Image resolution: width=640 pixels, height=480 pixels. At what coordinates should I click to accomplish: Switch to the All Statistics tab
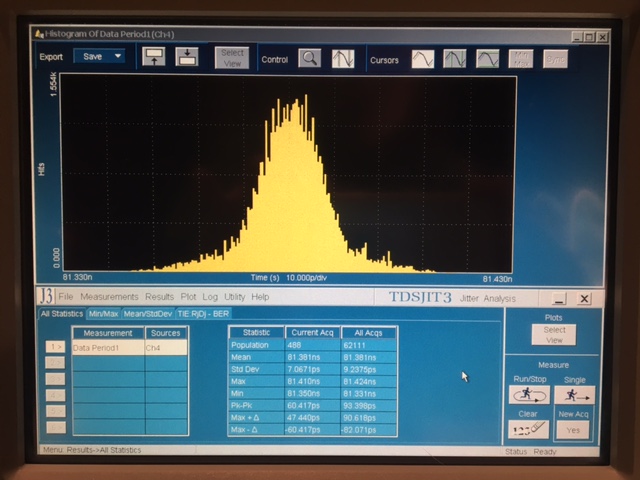[x=62, y=313]
